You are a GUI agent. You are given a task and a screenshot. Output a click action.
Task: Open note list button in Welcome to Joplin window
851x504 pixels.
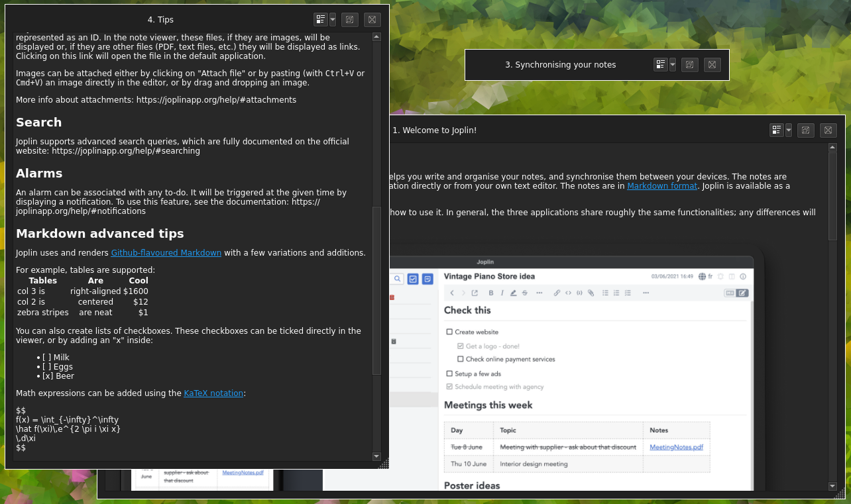pos(777,130)
